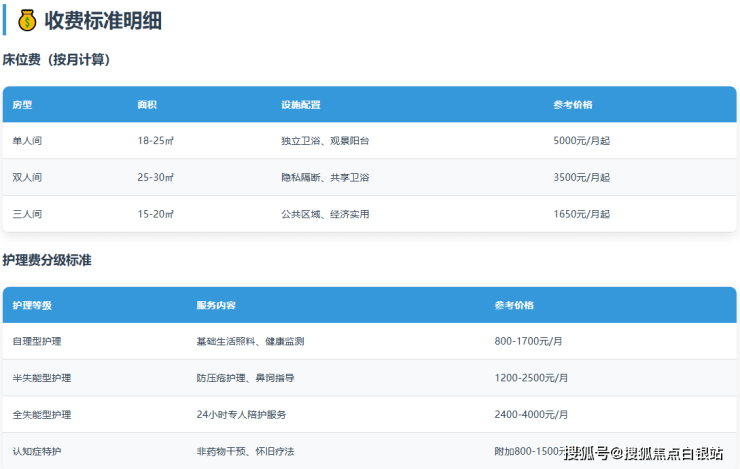Click 参考价格 header in the bed fee table
740x469 pixels.
[572, 105]
